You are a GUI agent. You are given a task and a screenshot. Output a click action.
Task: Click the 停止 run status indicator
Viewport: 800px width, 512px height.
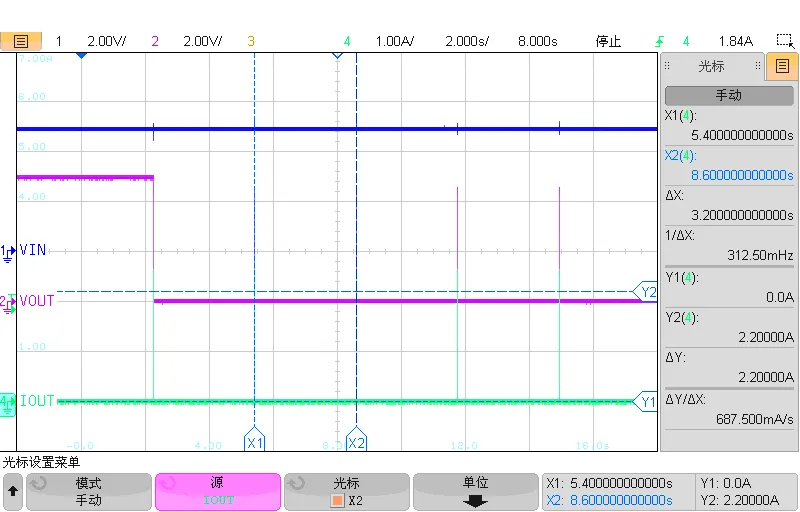pos(608,41)
